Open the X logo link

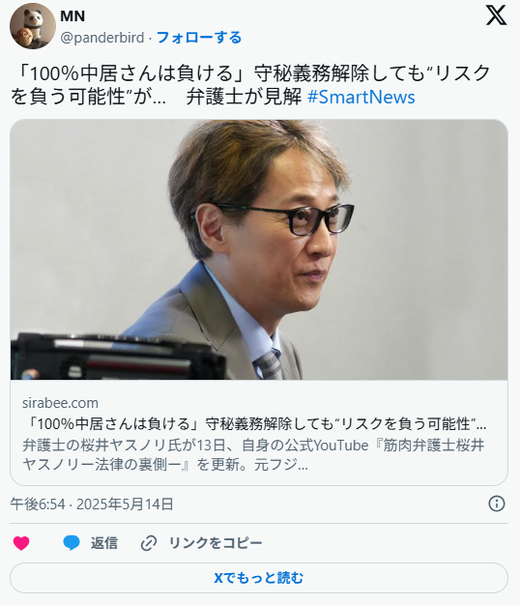tap(496, 15)
